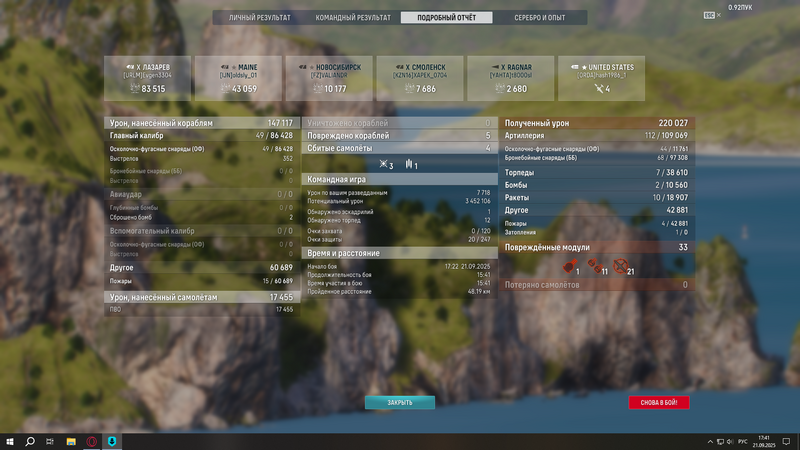The width and height of the screenshot is (800, 450).
Task: Close the report with ESC icon
Action: pos(712,15)
